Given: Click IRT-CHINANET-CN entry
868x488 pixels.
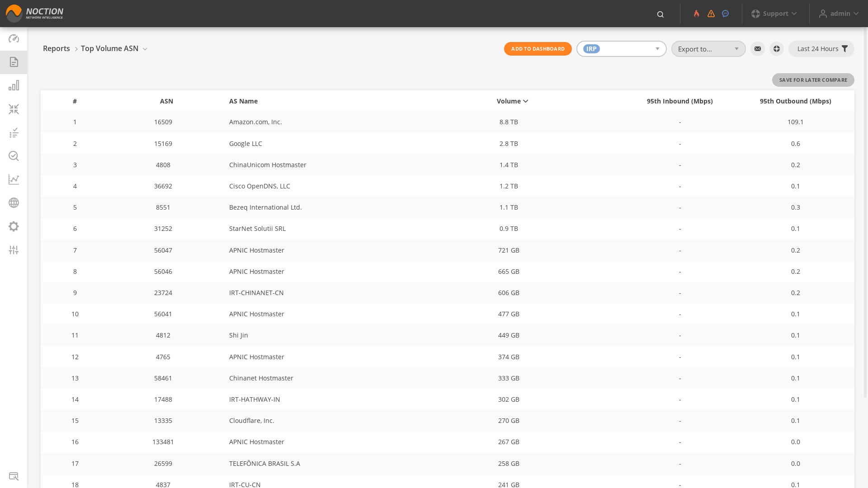Looking at the screenshot, I should [x=256, y=293].
